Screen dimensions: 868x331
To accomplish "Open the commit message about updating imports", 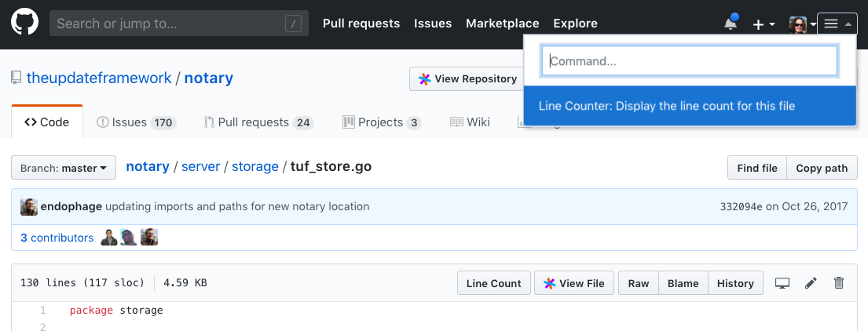I will point(237,206).
